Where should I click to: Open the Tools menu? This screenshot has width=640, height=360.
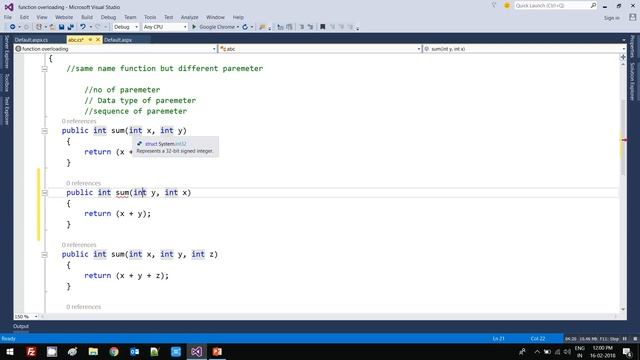coord(150,17)
